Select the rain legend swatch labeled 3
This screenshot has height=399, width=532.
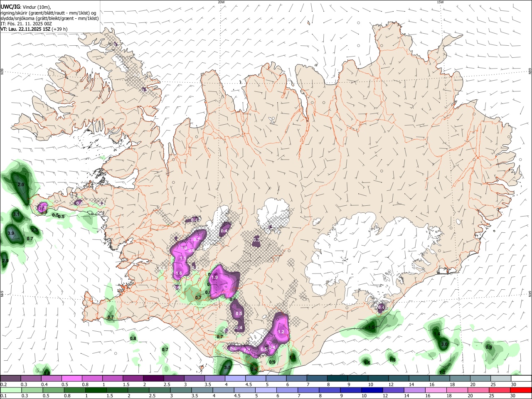[x=180, y=390]
